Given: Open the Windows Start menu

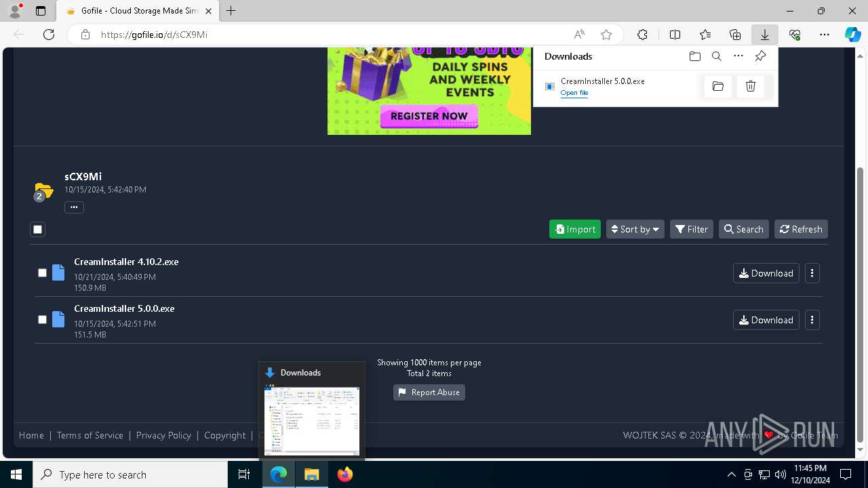Looking at the screenshot, I should point(16,474).
